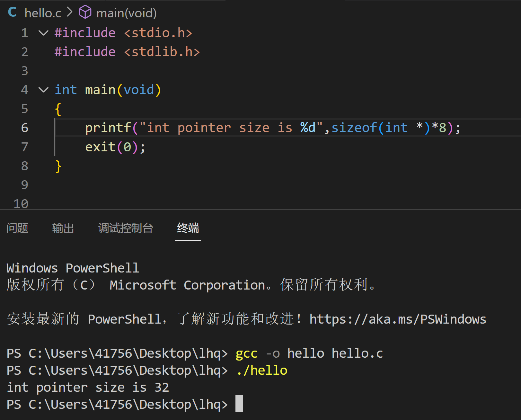Image resolution: width=521 pixels, height=420 pixels.
Task: Switch to the 输出 tab
Action: coord(63,228)
